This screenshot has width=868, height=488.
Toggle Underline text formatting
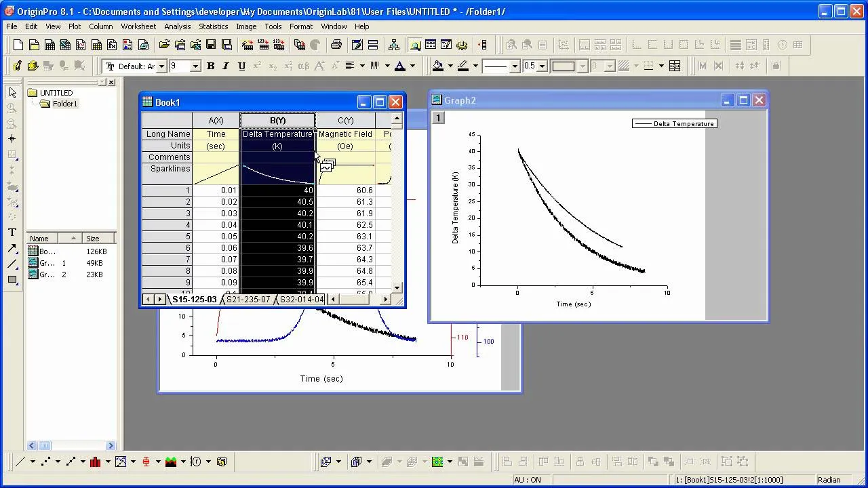(x=242, y=66)
